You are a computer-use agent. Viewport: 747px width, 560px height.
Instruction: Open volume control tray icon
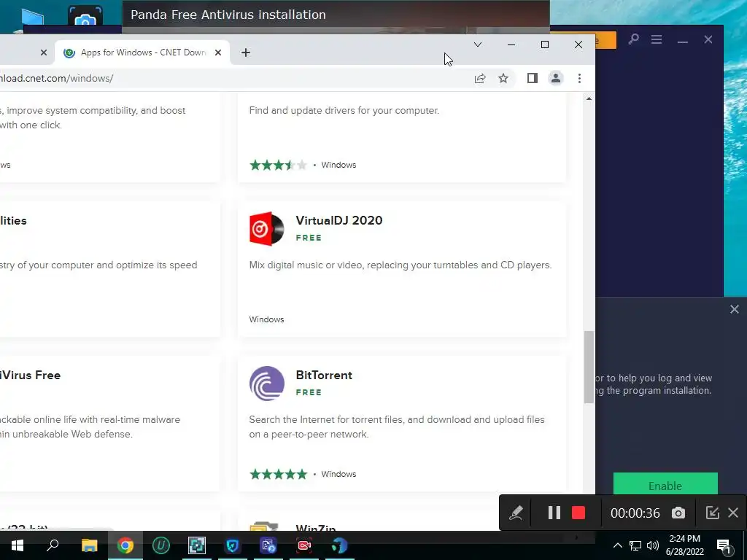[653, 545]
